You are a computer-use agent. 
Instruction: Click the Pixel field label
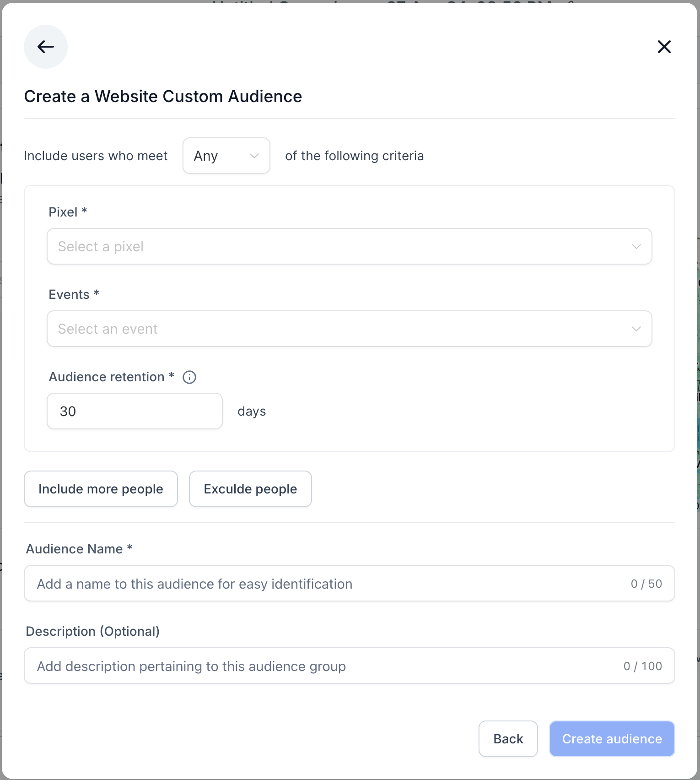63,212
